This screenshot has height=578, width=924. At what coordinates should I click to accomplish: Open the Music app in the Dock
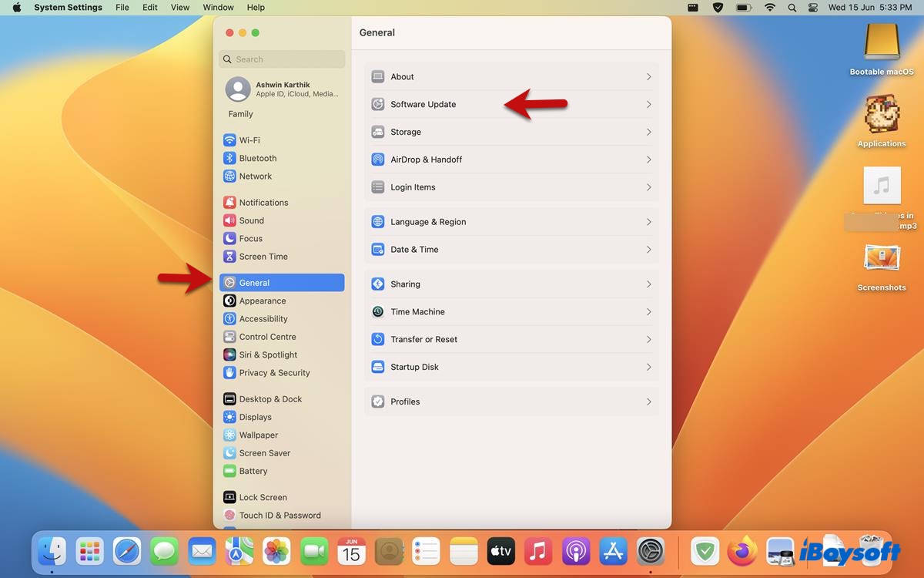coord(537,551)
